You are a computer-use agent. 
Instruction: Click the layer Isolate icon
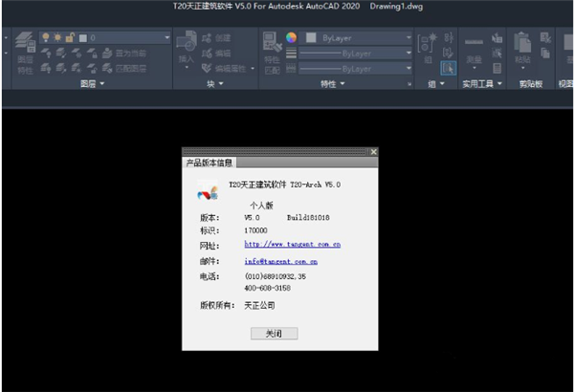[x=61, y=54]
